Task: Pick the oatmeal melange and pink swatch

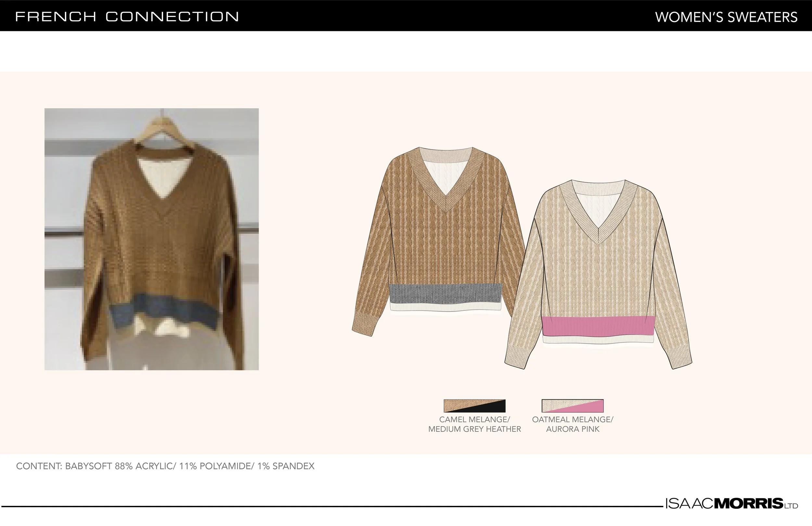Action: click(573, 406)
